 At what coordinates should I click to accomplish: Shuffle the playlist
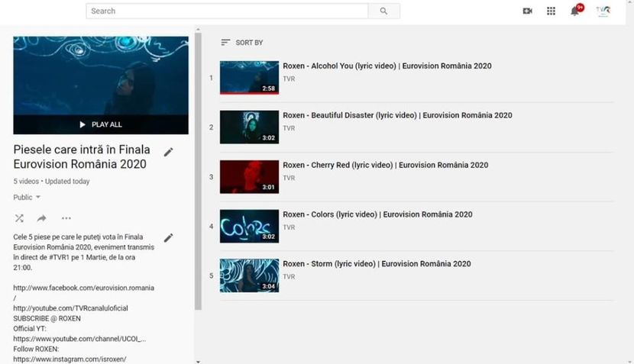[x=19, y=218]
